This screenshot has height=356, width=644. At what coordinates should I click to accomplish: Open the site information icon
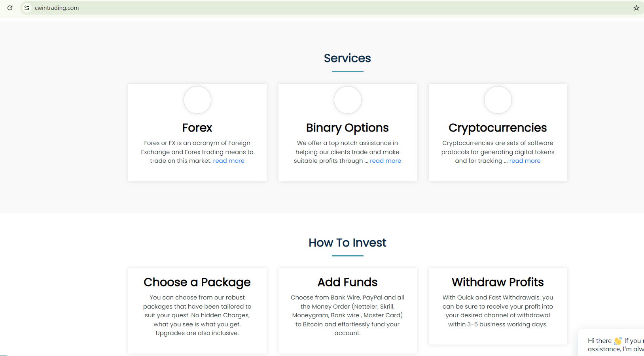(x=27, y=8)
